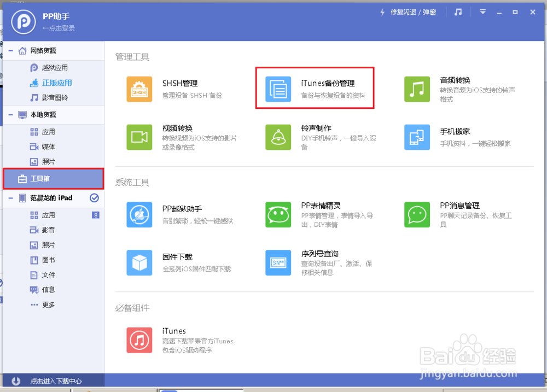Open the 固件下载 firmware download tool
Viewport: 547px width, 392px height.
(x=139, y=262)
